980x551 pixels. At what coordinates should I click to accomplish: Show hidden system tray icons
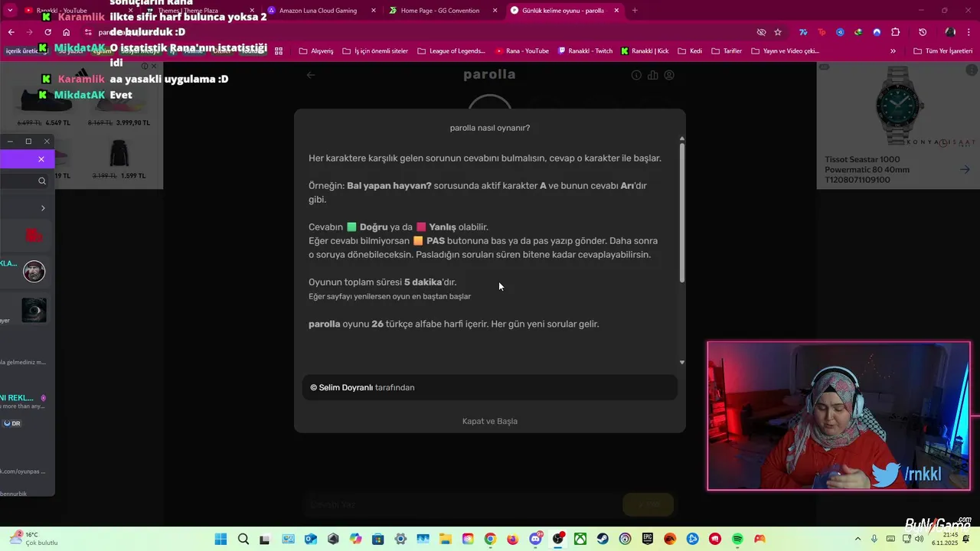(x=857, y=539)
